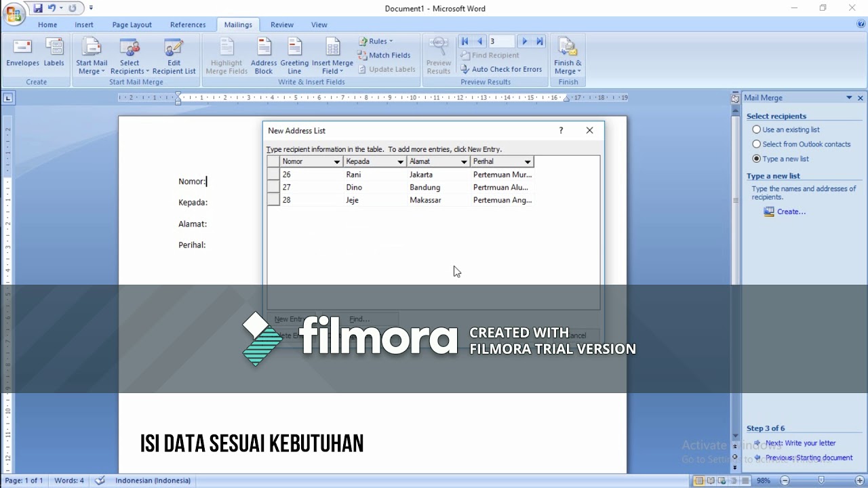Viewport: 868px width, 488px height.
Task: Click the Jakarta cell
Action: (x=438, y=174)
